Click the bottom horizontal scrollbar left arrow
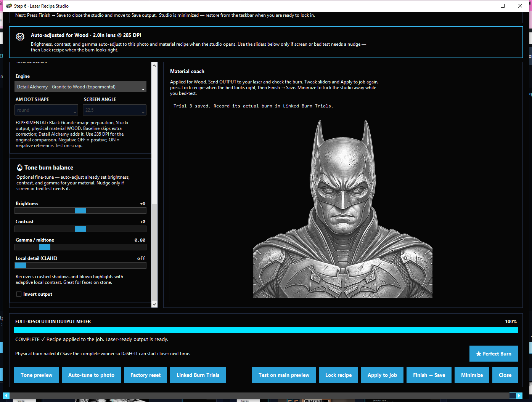Viewport: 532px width, 402px height. click(x=6, y=396)
